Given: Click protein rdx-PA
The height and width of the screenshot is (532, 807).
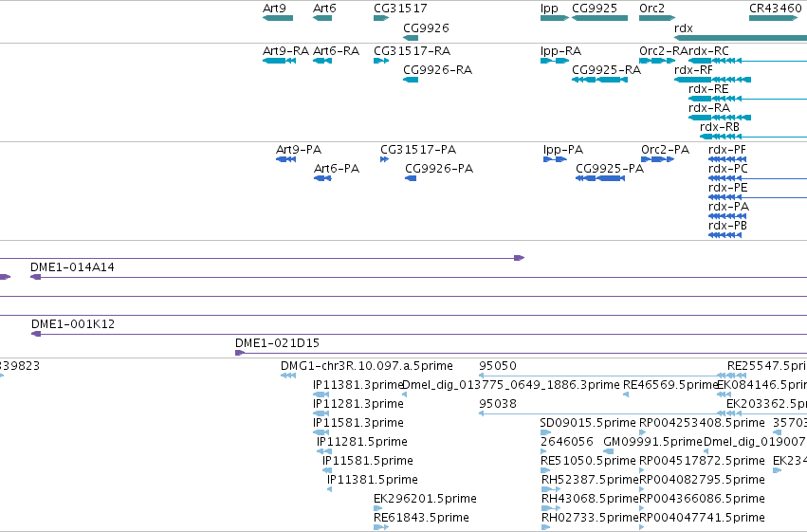Looking at the screenshot, I should click(727, 216).
